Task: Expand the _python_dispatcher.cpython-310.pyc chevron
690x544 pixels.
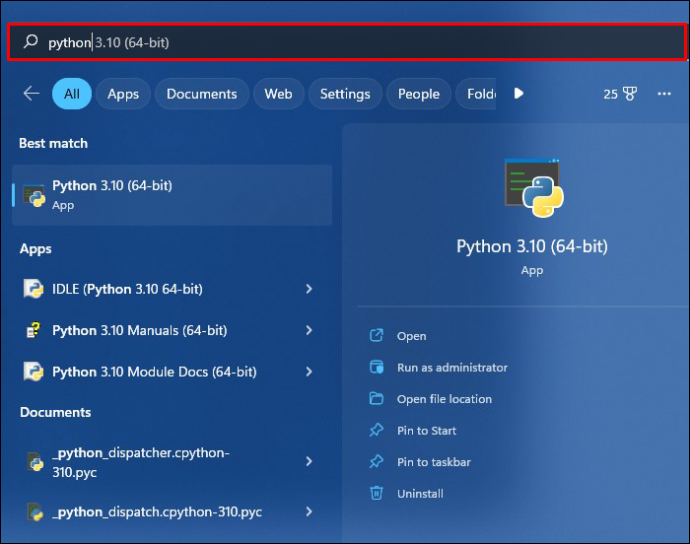Action: (x=309, y=461)
